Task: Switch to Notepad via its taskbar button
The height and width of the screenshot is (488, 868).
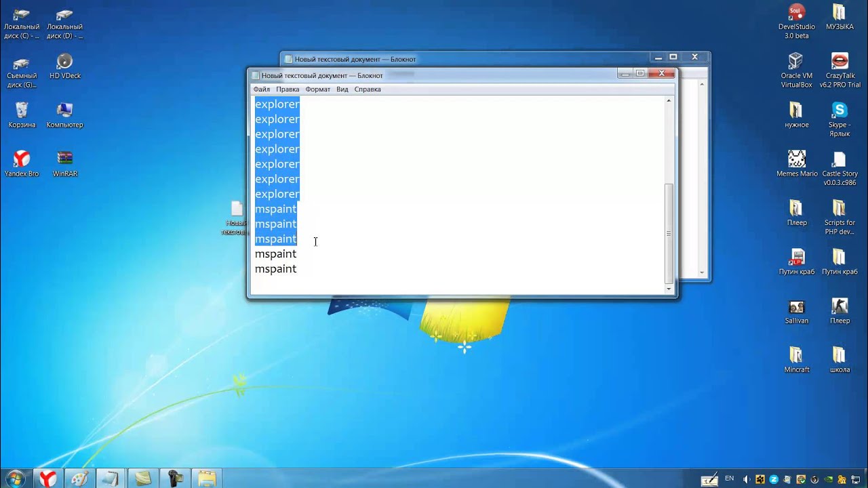Action: click(x=111, y=479)
